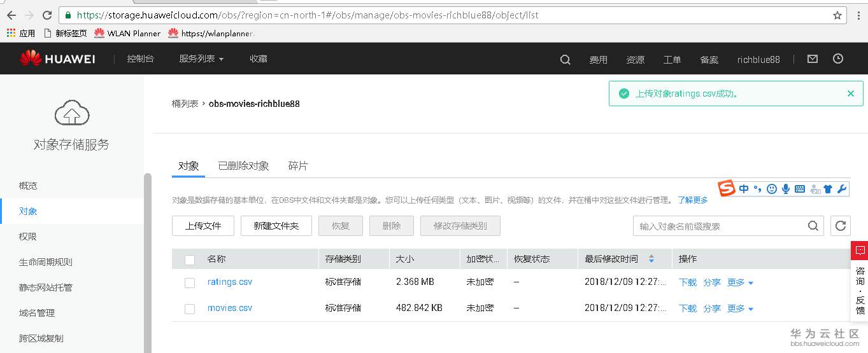Image resolution: width=868 pixels, height=353 pixels.
Task: Click the Sogou input method S logo
Action: [727, 188]
